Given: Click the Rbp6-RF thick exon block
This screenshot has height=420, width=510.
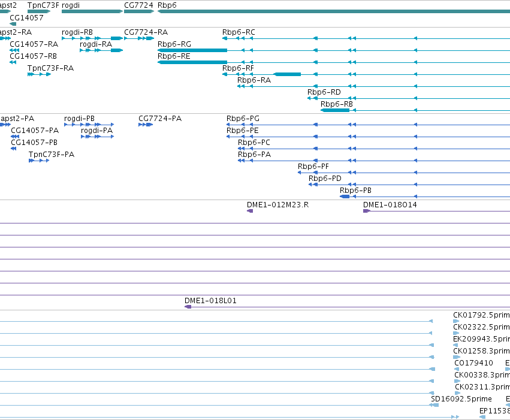Looking at the screenshot, I should [287, 74].
